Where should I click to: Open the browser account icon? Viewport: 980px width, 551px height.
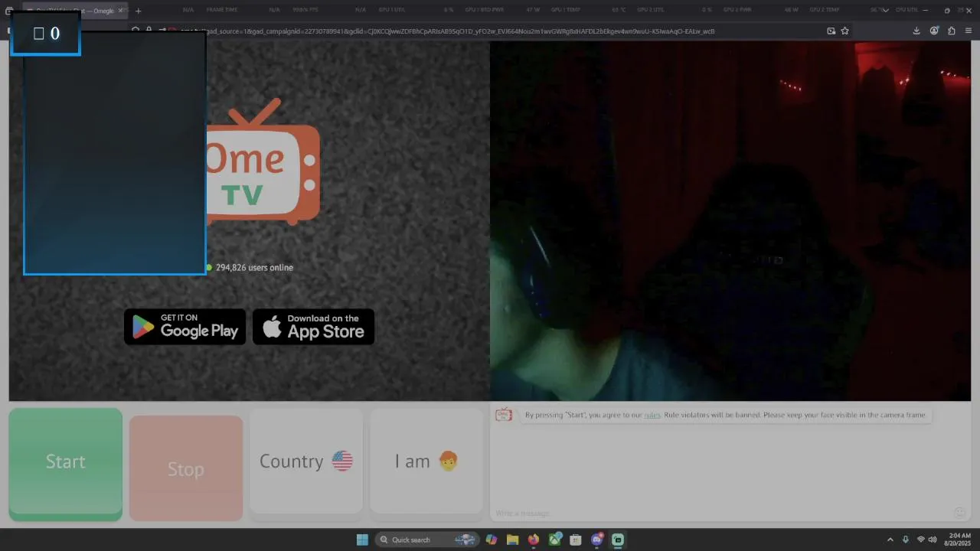point(934,31)
